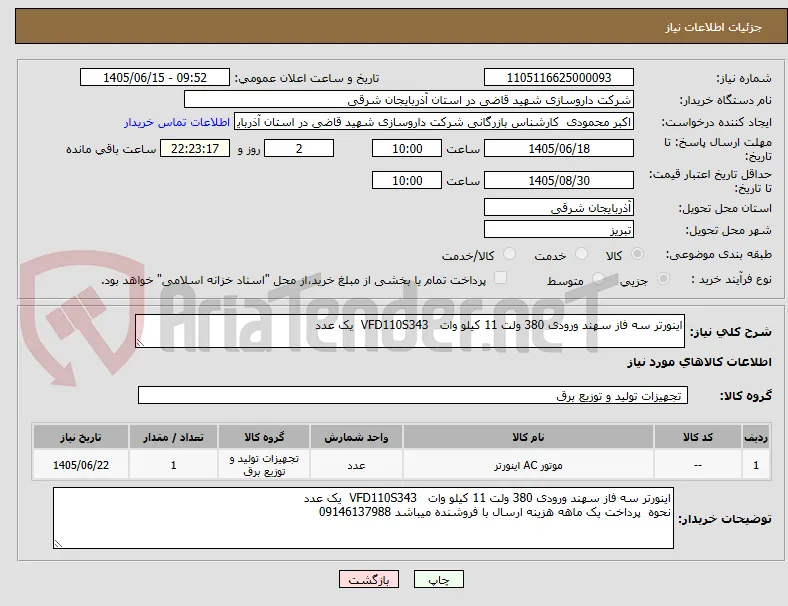The width and height of the screenshot is (788, 606).
Task: Select the متوسط purchase type radio
Action: pos(598,279)
